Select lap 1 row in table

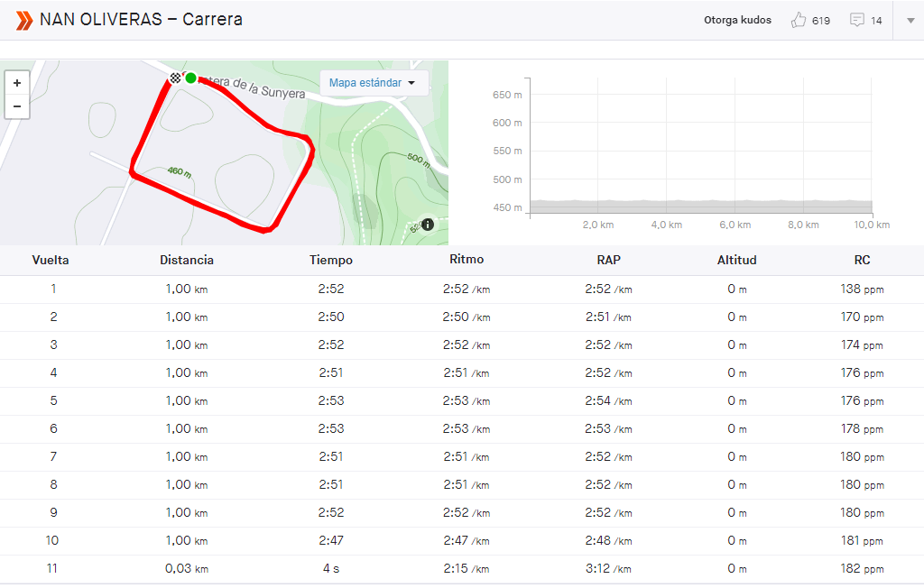[x=462, y=289]
